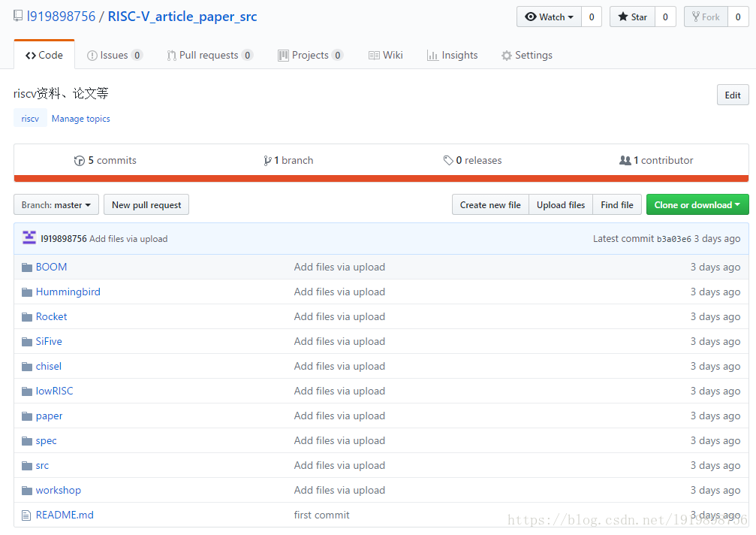Click the language color bar
756x535 pixels.
[381, 179]
